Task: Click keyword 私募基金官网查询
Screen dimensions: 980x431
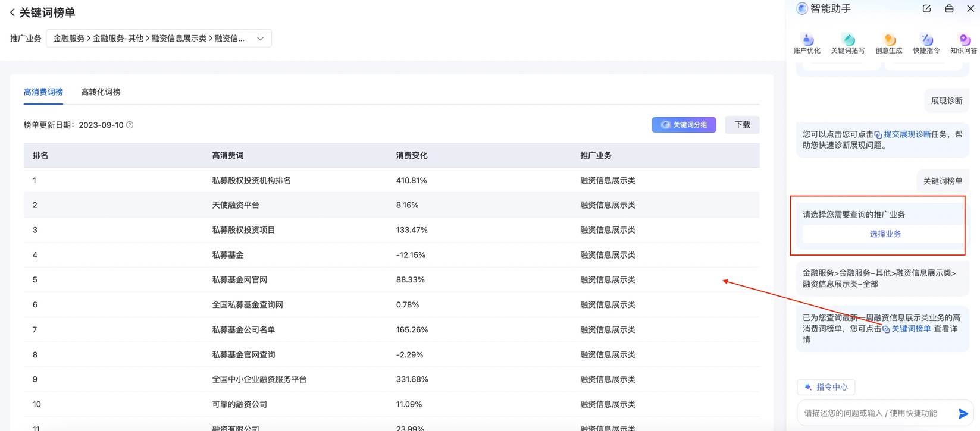Action: tap(243, 355)
